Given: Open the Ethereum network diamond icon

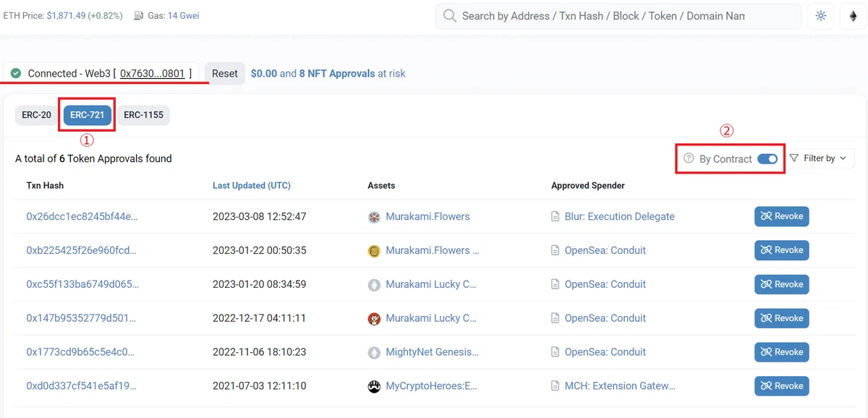Looking at the screenshot, I should click(x=853, y=16).
